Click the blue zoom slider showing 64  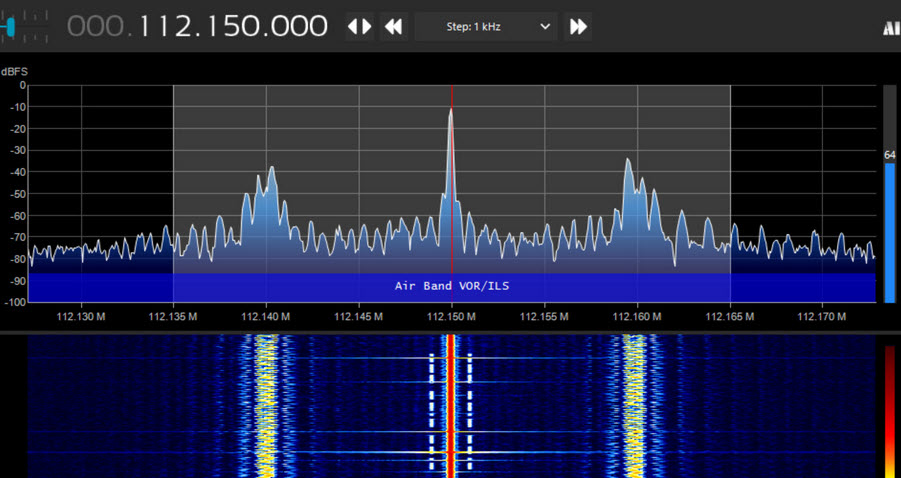pyautogui.click(x=889, y=230)
